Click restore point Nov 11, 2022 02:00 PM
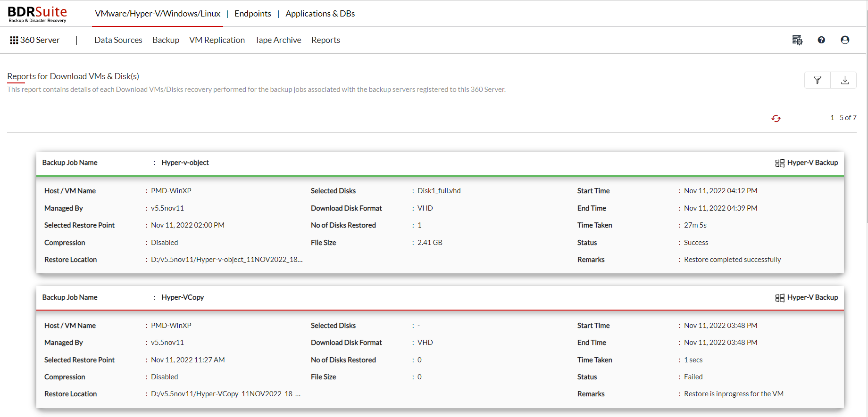The image size is (868, 417). 188,225
